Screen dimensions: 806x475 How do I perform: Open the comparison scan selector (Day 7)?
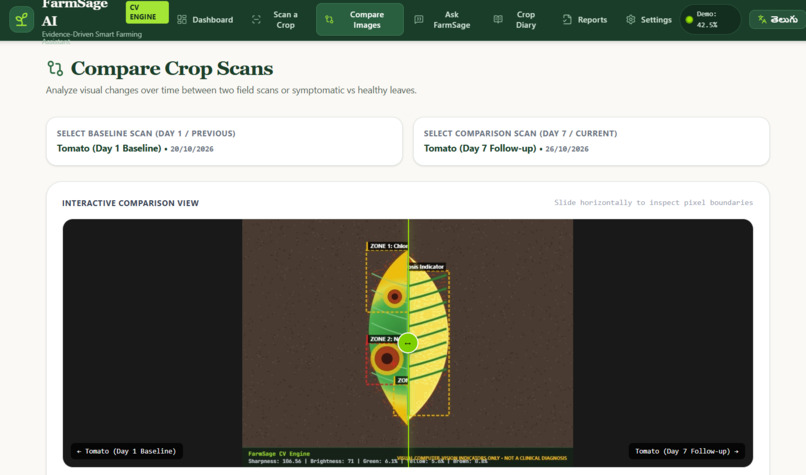(591, 141)
